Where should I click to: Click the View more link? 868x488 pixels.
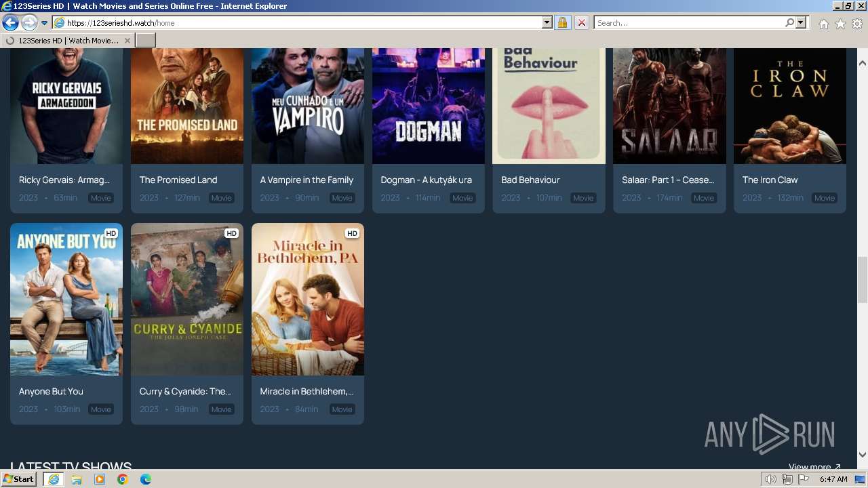coord(814,467)
